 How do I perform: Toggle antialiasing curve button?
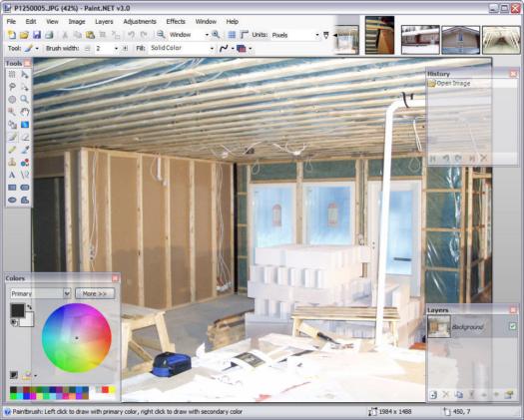(224, 49)
